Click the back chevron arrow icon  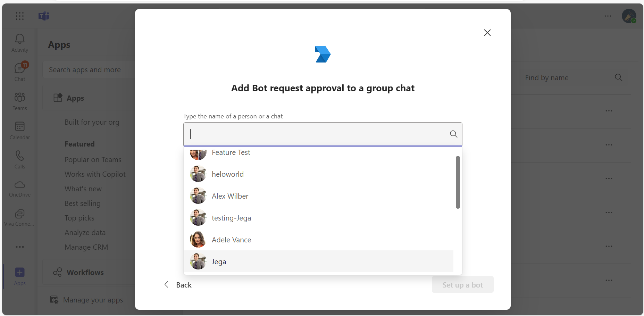[x=166, y=285]
